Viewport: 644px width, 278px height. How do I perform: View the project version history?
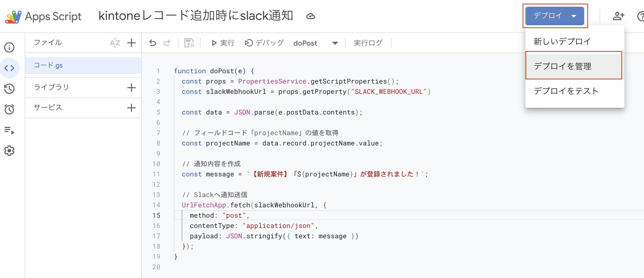tap(10, 89)
